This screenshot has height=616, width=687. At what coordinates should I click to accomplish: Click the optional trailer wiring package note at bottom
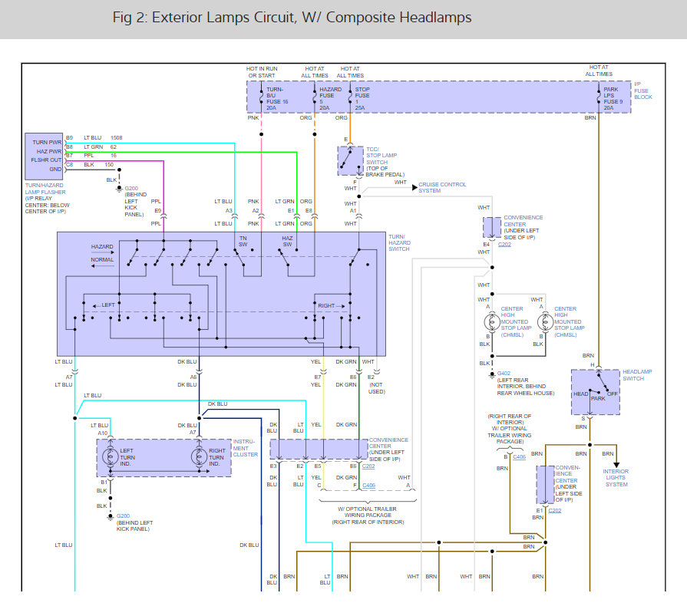point(368,516)
